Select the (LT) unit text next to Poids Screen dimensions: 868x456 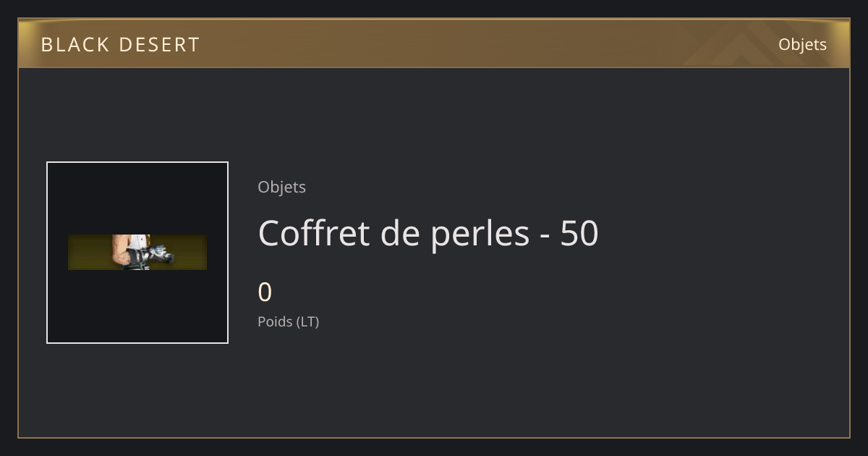point(307,321)
